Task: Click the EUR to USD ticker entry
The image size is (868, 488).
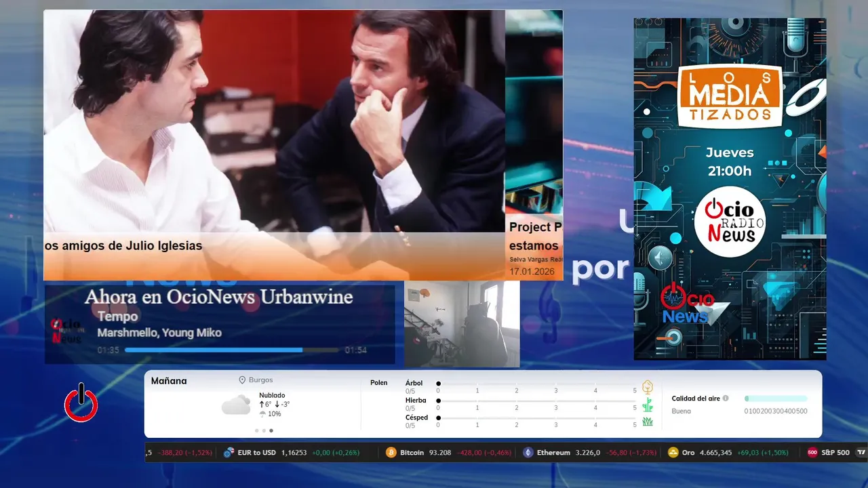Action: click(x=292, y=452)
